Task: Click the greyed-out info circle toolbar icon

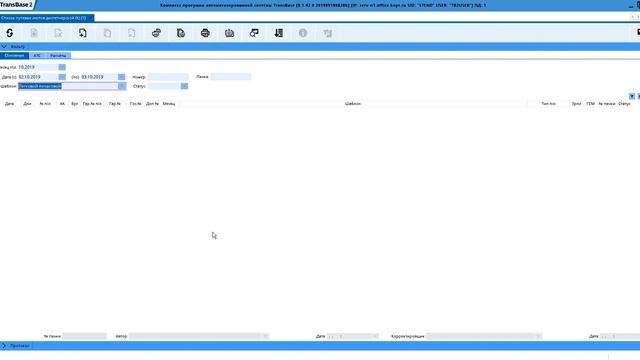Action: tap(303, 33)
